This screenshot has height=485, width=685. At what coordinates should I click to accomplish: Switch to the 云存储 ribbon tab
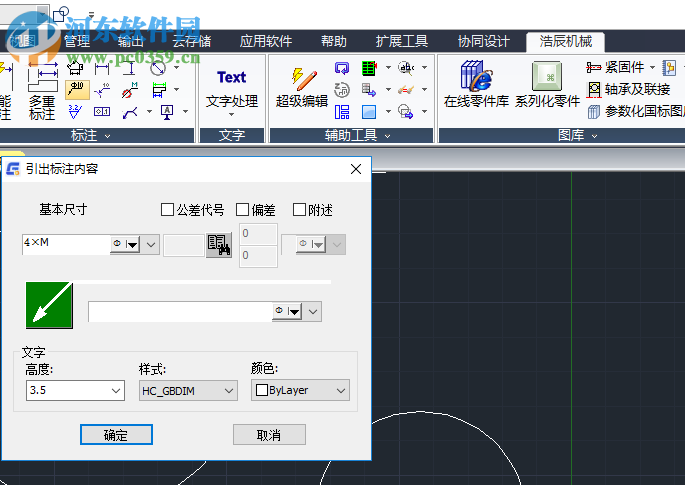coord(192,42)
